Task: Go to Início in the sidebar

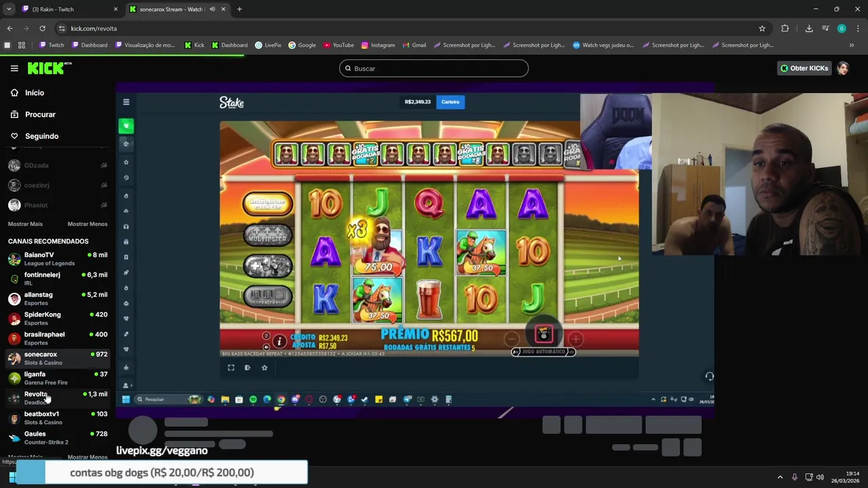Action: (34, 93)
